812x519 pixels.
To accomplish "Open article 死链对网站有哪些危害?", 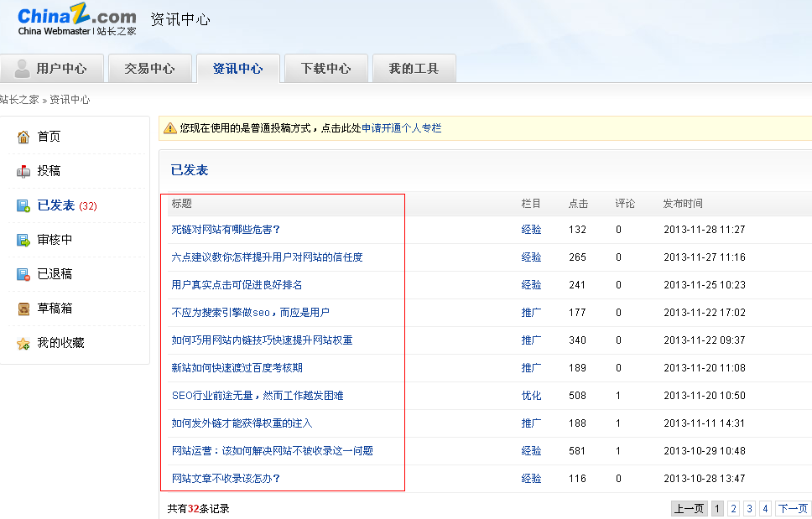I will point(226,230).
